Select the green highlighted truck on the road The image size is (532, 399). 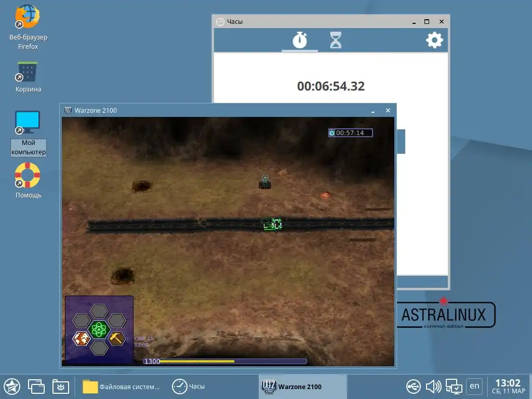272,224
